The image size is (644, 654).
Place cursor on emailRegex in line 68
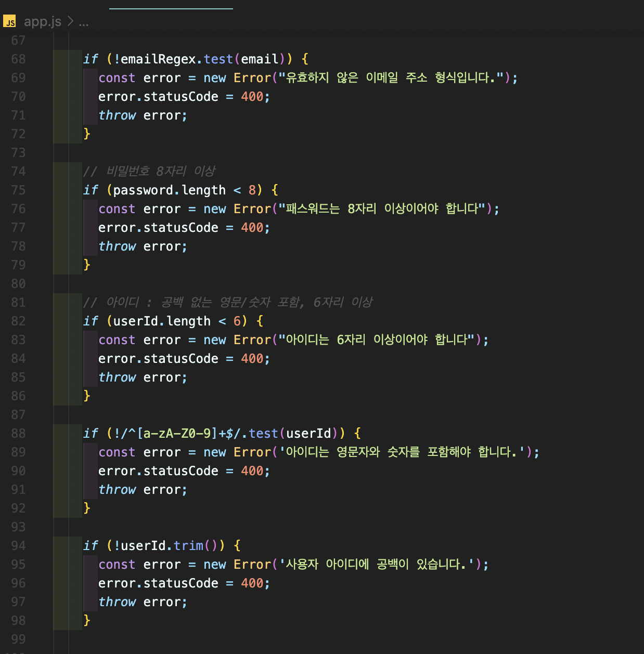158,59
